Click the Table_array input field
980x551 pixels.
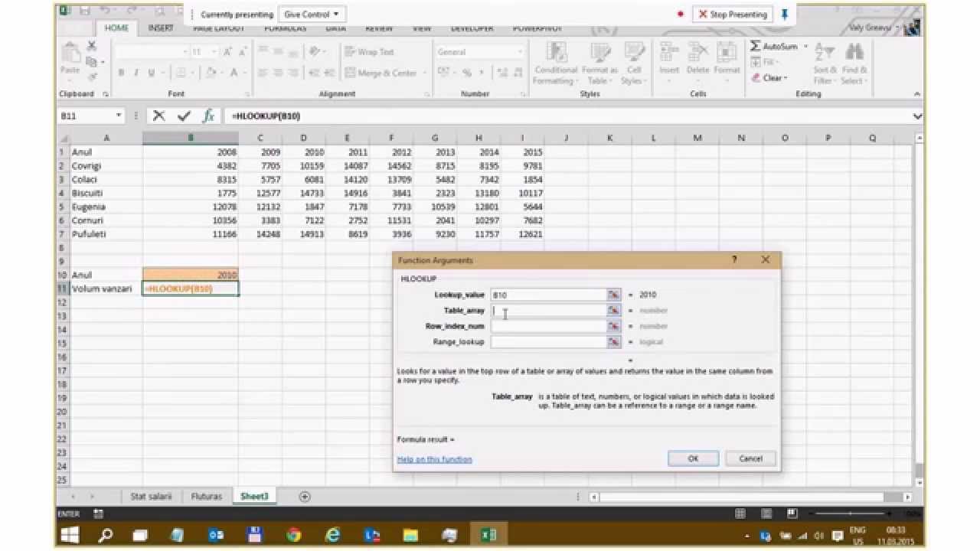click(x=549, y=310)
